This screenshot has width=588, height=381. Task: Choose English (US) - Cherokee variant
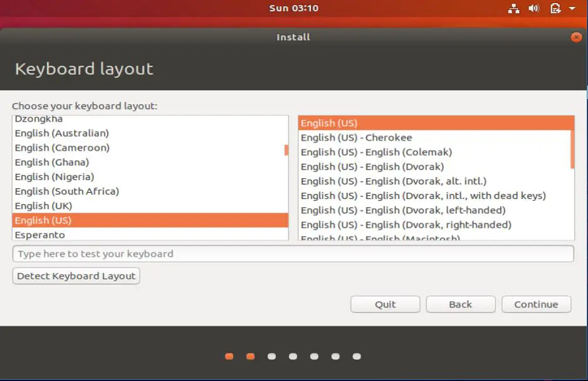[355, 137]
